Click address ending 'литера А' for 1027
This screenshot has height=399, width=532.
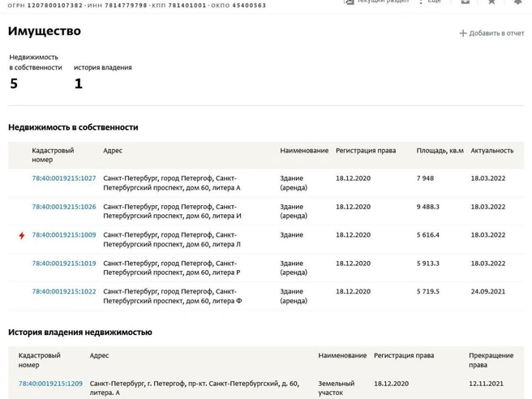(172, 183)
